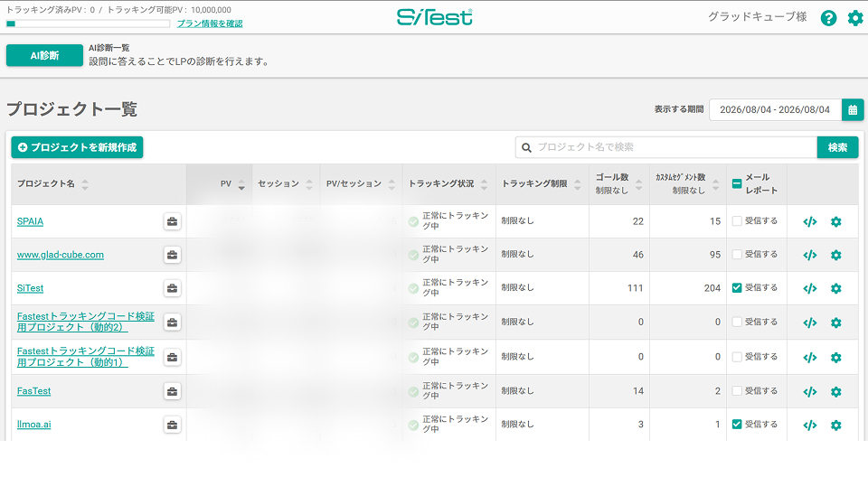Open settings gear for www.glad-cube.com row
The height and width of the screenshot is (477, 868).
pos(835,255)
